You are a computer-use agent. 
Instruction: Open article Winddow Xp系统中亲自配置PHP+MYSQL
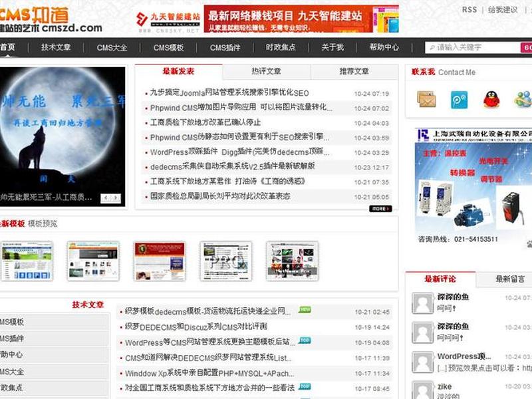[x=209, y=373]
